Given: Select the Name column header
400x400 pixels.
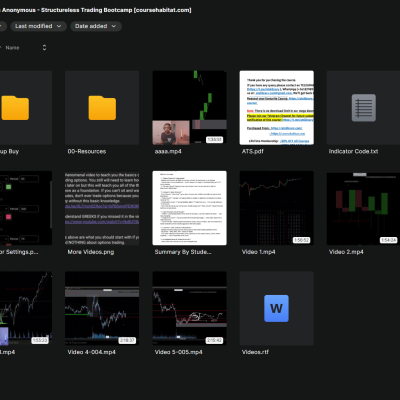Looking at the screenshot, I should 12,48.
